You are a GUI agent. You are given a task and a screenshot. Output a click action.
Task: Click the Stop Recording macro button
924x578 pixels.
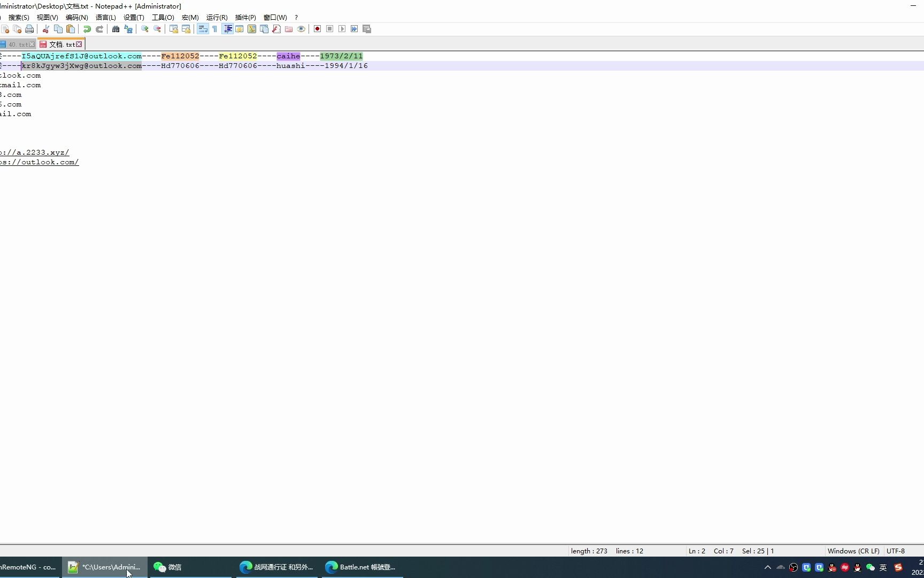pyautogui.click(x=330, y=29)
